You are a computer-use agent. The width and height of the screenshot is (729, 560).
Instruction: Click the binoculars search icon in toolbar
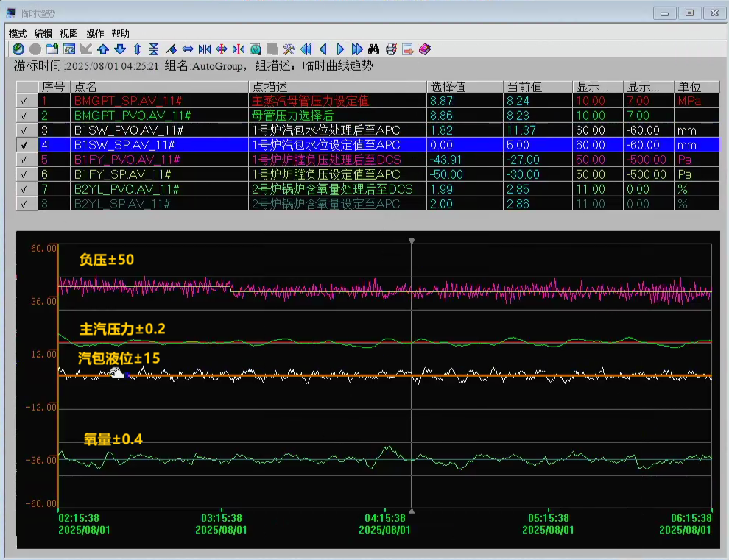[x=374, y=49]
